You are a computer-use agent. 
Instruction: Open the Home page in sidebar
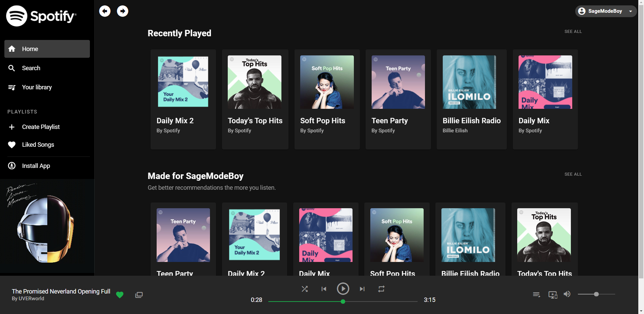coord(47,49)
